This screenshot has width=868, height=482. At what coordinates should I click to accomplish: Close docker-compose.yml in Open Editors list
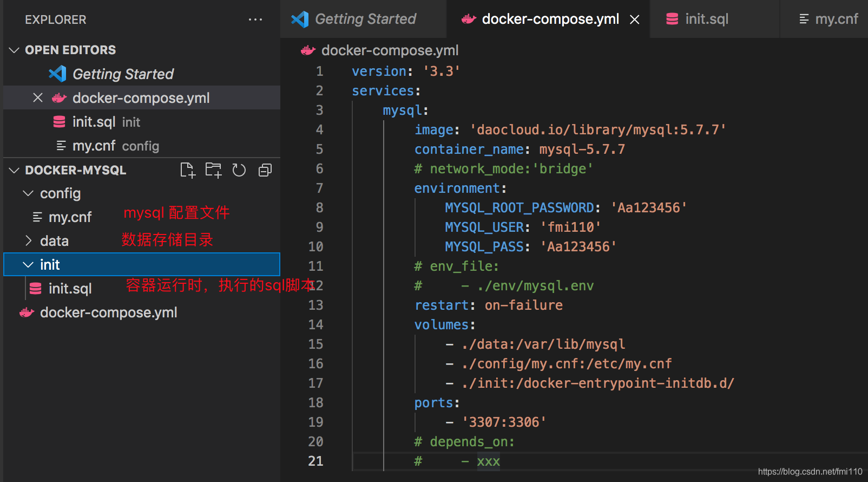38,98
